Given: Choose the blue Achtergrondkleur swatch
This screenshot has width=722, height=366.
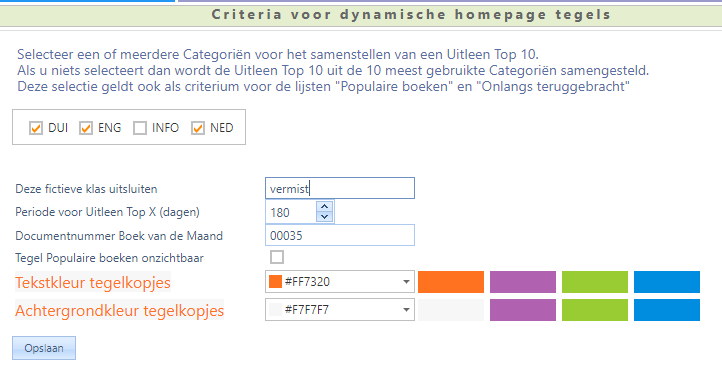Looking at the screenshot, I should point(667,310).
